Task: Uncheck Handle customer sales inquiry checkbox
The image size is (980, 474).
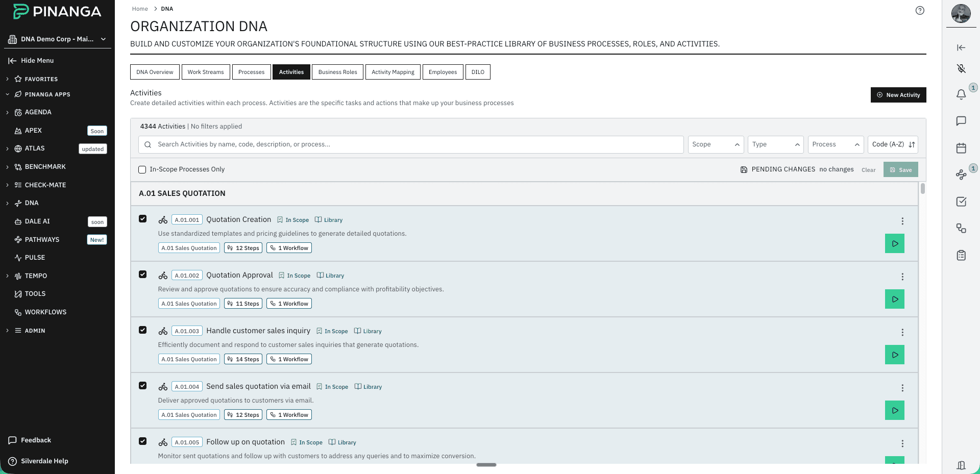Action: coord(143,330)
